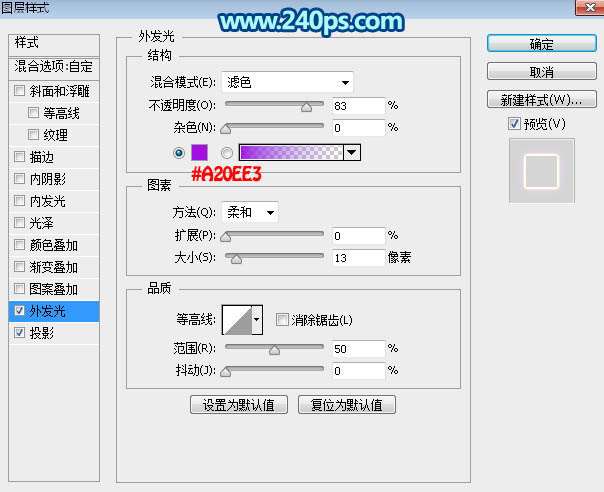Enable the 光泽 checkbox

pos(19,223)
